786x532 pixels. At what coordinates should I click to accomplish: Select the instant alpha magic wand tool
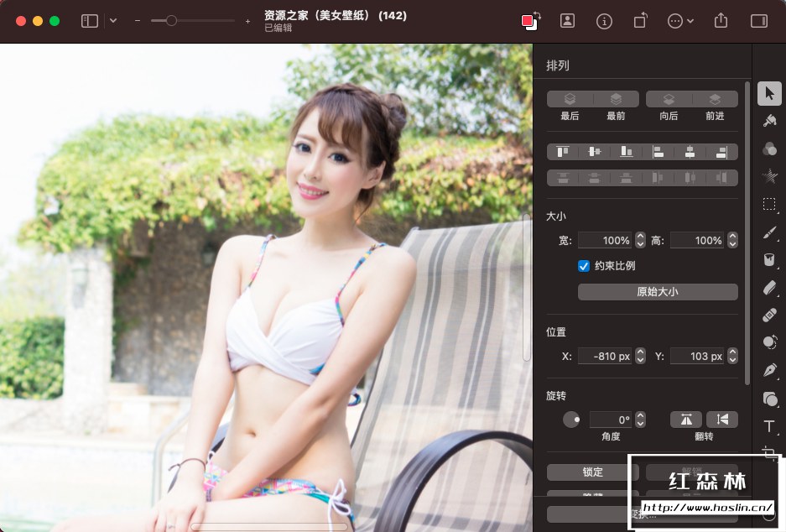point(769,176)
